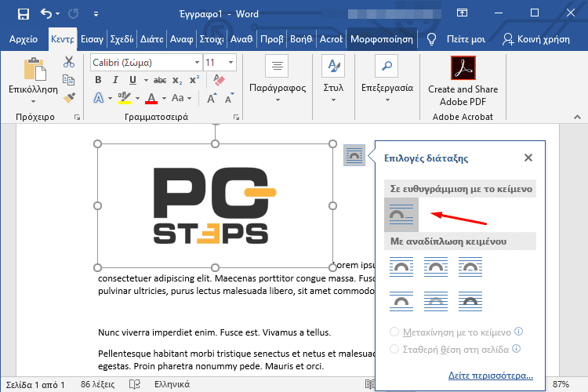Toggle subscript formatting
588x392 pixels.
pyautogui.click(x=177, y=80)
